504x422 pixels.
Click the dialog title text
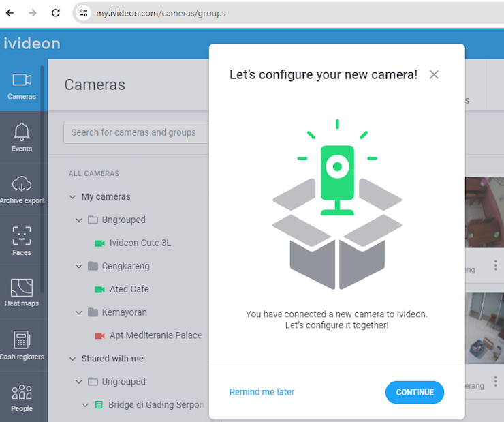pyautogui.click(x=324, y=74)
